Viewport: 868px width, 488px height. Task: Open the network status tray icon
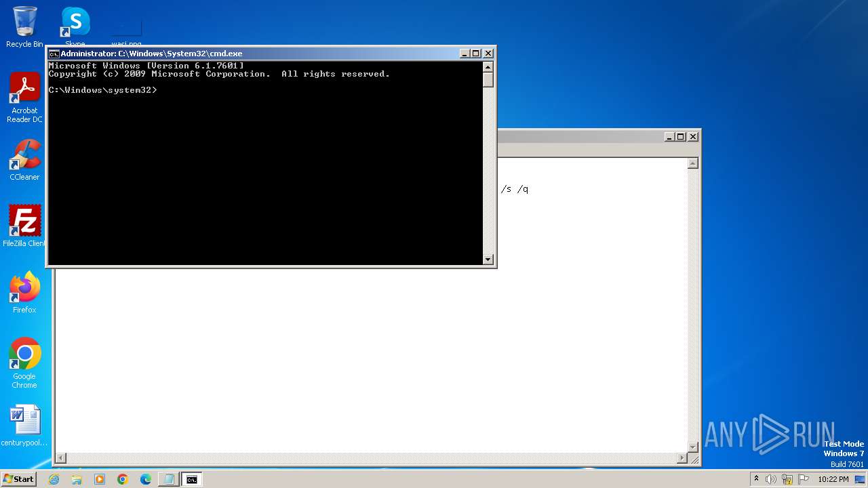click(x=787, y=479)
